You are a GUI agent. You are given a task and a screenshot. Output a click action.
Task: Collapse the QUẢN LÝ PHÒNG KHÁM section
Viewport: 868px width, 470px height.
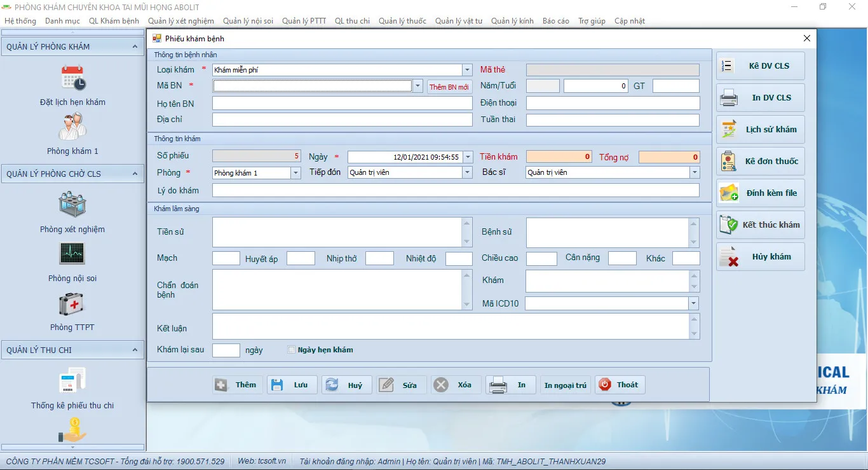point(134,46)
